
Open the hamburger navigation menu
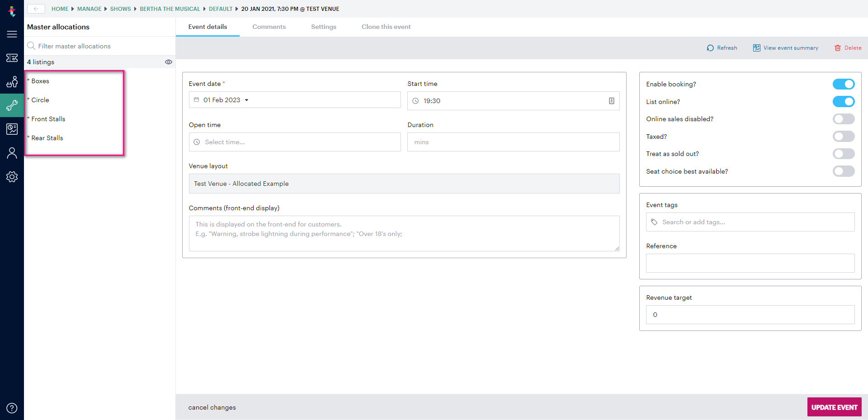click(x=12, y=34)
